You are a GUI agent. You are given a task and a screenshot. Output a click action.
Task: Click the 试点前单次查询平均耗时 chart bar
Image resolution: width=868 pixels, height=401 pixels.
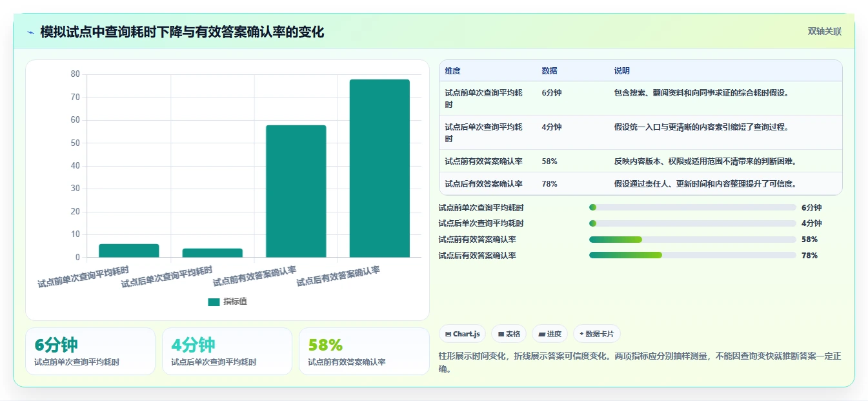click(129, 251)
